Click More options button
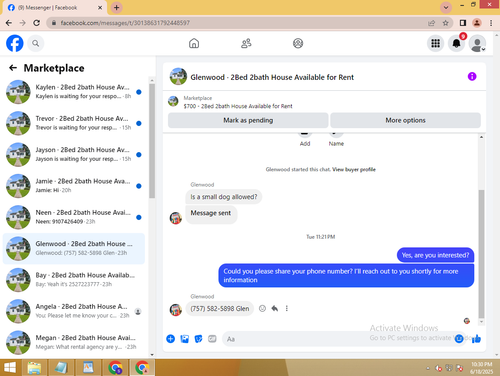Screen dimensions: 500x376 point(405,120)
